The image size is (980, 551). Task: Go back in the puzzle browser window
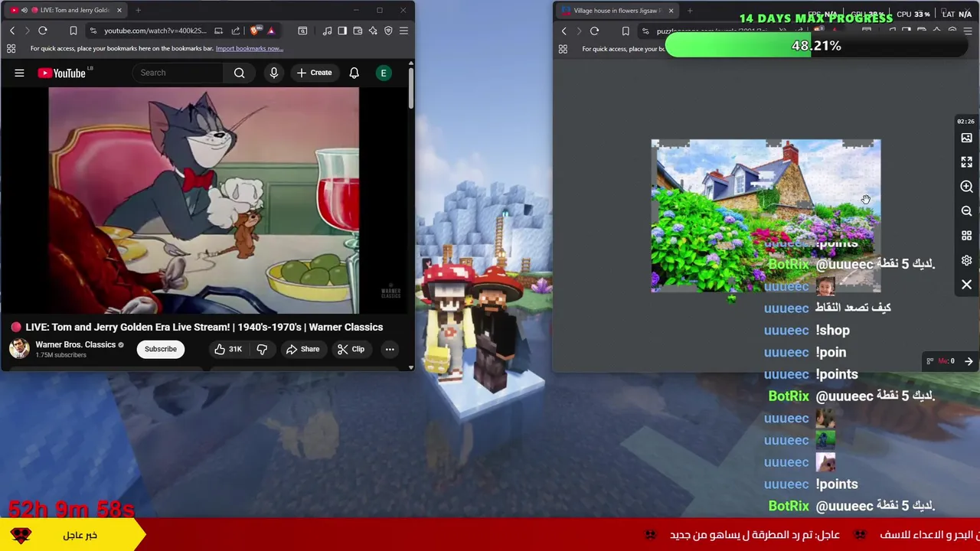click(x=564, y=31)
